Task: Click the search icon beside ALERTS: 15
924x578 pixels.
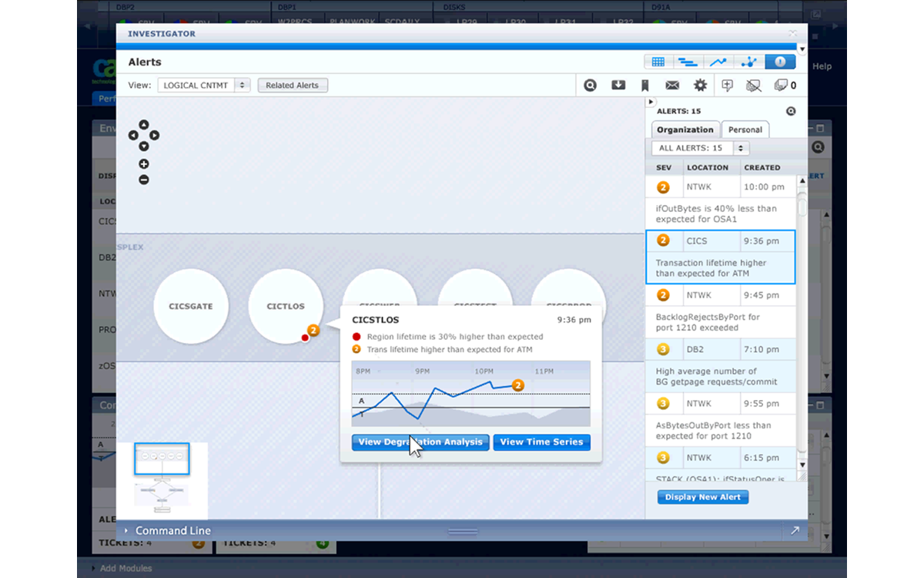Action: [791, 111]
